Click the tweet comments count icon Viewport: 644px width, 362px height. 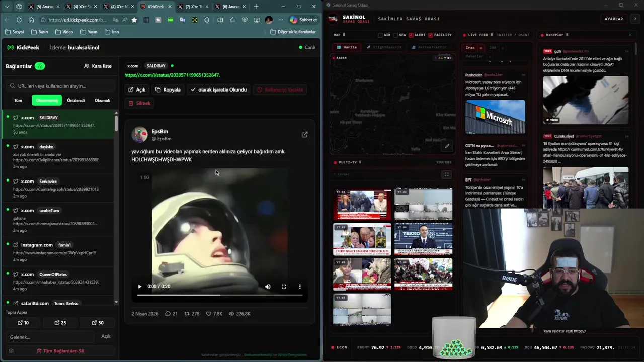point(168,314)
